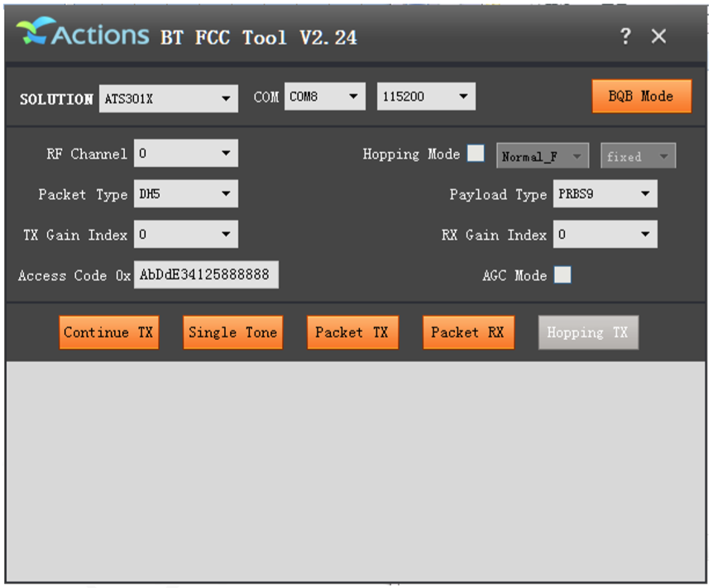713x588 pixels.
Task: Start Continue TX test
Action: point(108,332)
